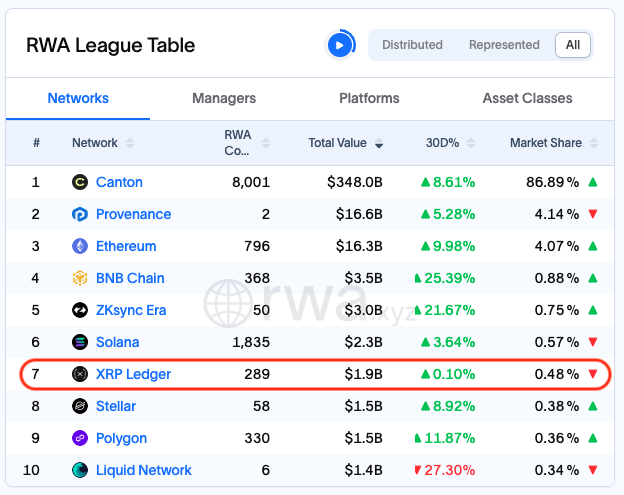Switch to the Managers tab
Image resolution: width=624 pixels, height=495 pixels.
[224, 98]
